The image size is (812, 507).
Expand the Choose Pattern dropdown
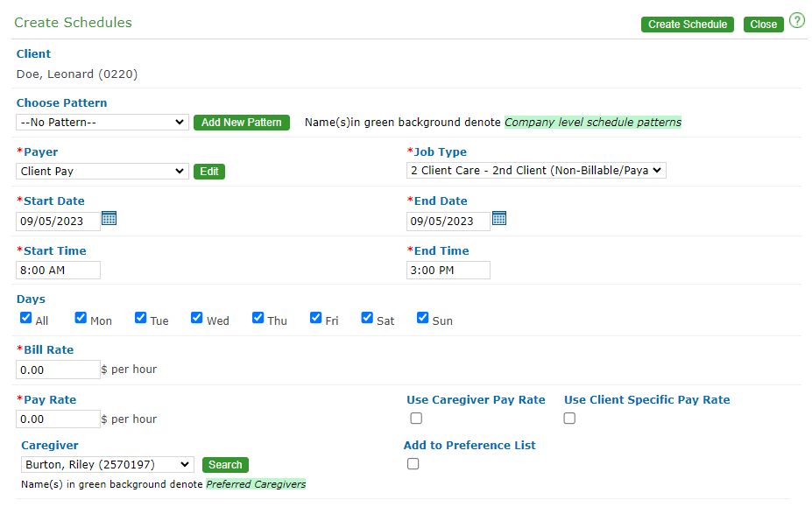pos(102,123)
